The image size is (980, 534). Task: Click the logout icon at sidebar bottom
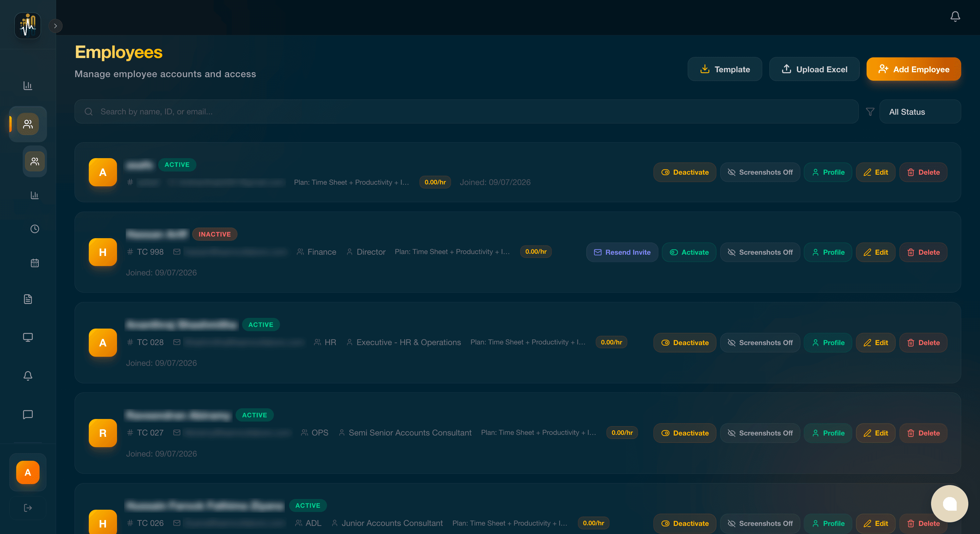(28, 508)
